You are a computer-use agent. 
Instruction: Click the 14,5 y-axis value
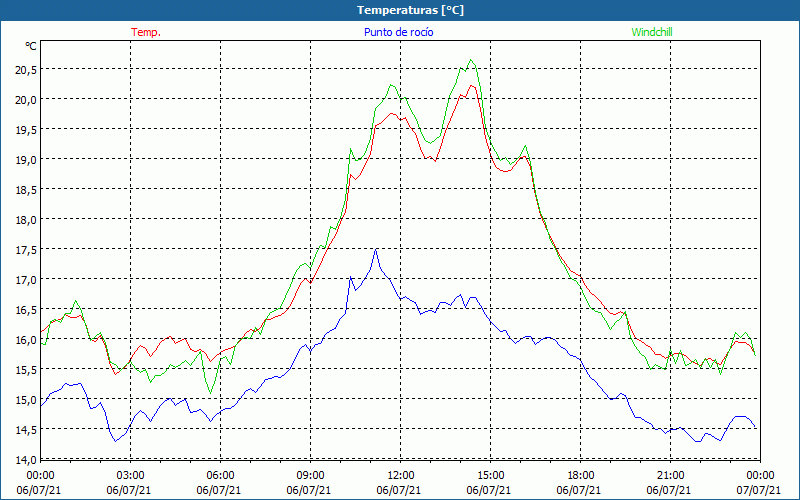(26, 430)
